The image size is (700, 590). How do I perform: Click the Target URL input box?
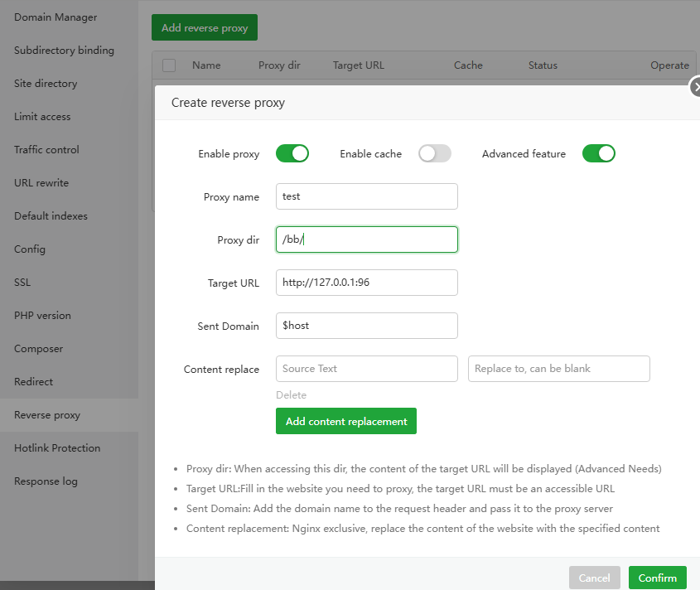click(x=366, y=283)
